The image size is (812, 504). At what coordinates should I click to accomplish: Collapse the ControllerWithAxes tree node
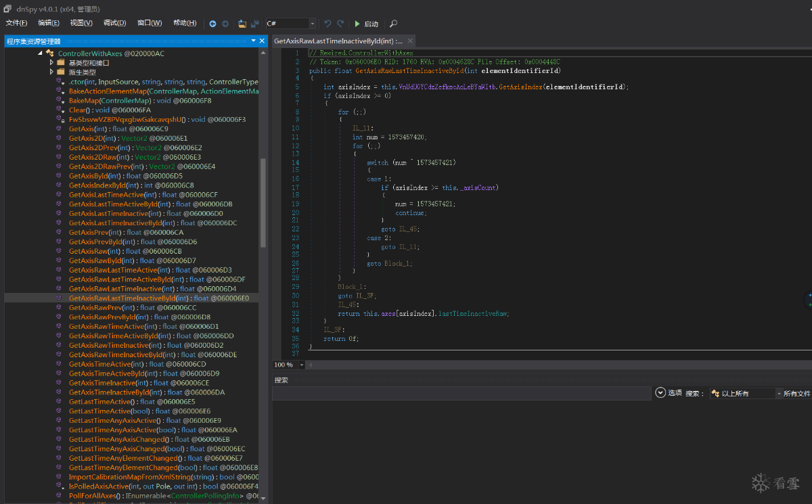[40, 53]
